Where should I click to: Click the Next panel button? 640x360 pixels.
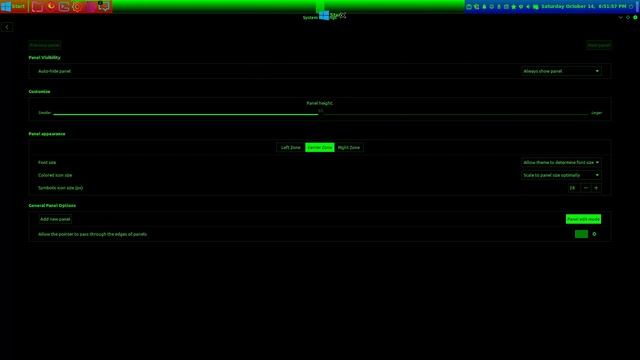coord(599,45)
